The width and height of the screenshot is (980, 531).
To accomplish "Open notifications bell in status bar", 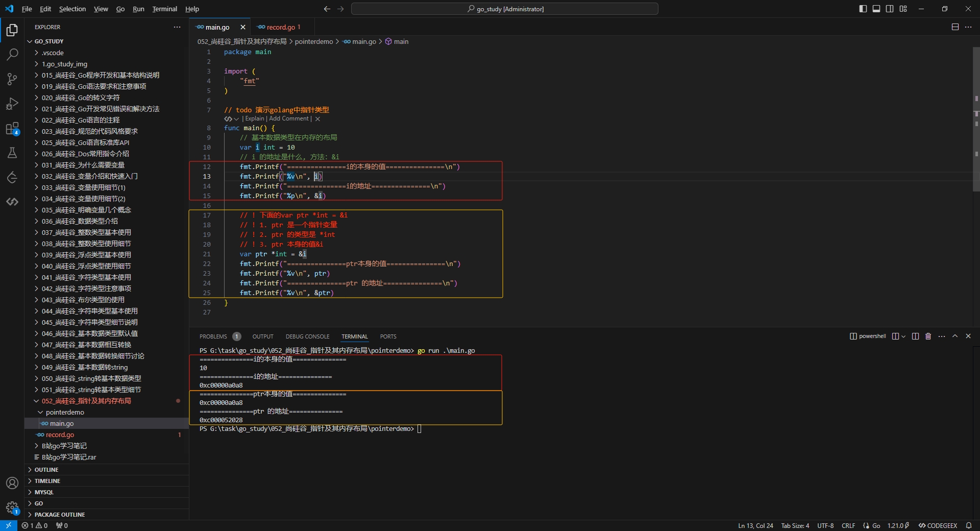I will pyautogui.click(x=968, y=525).
